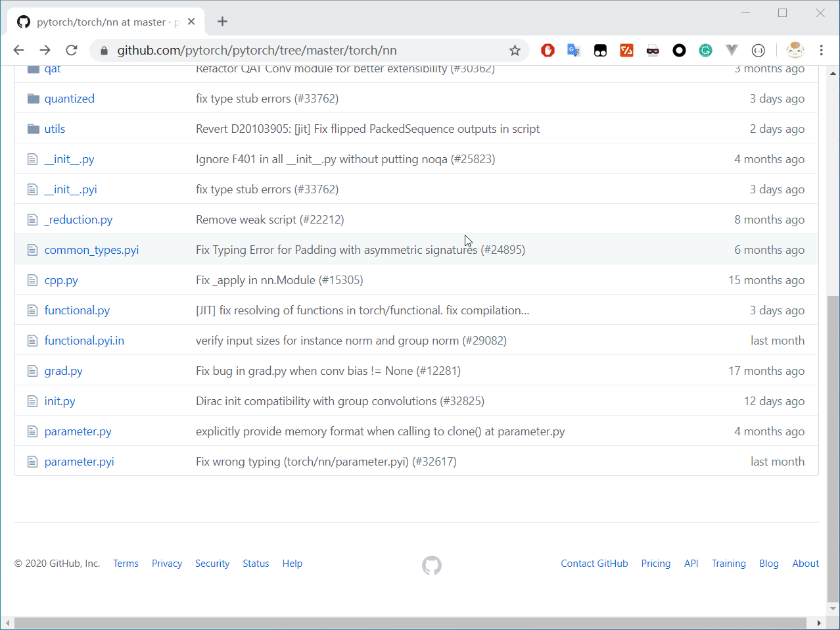Open a new browser tab
Screen dimensions: 840x630
pyautogui.click(x=222, y=22)
